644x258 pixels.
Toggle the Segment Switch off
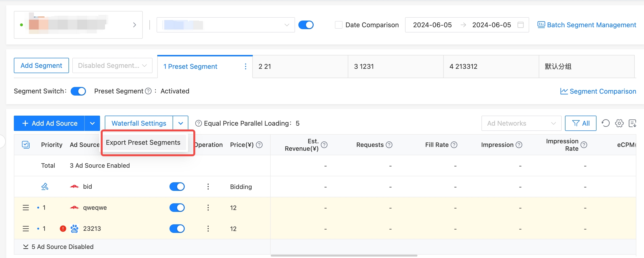point(78,91)
